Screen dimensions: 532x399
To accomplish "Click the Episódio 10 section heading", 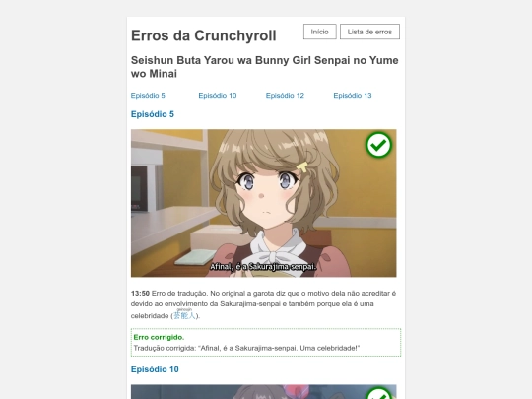I will point(155,369).
